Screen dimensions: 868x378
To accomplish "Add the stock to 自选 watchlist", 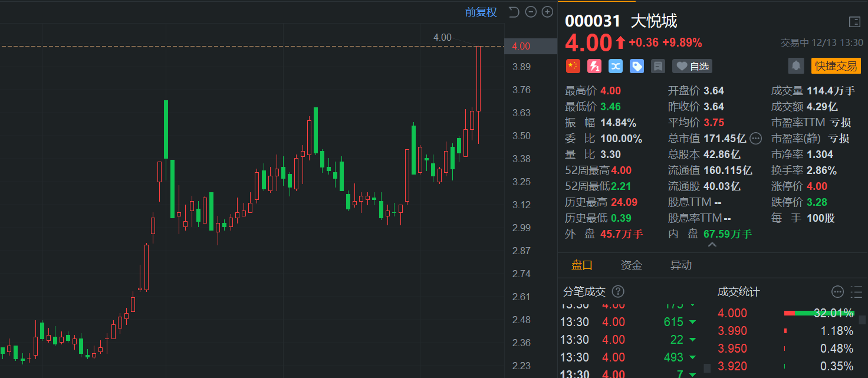I will click(692, 66).
